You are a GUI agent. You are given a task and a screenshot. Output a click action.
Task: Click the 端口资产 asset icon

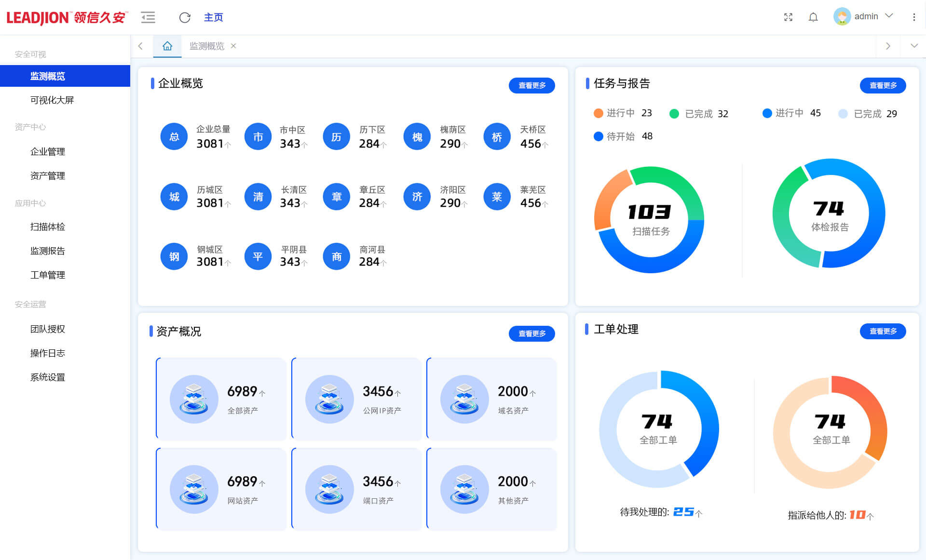coord(329,489)
